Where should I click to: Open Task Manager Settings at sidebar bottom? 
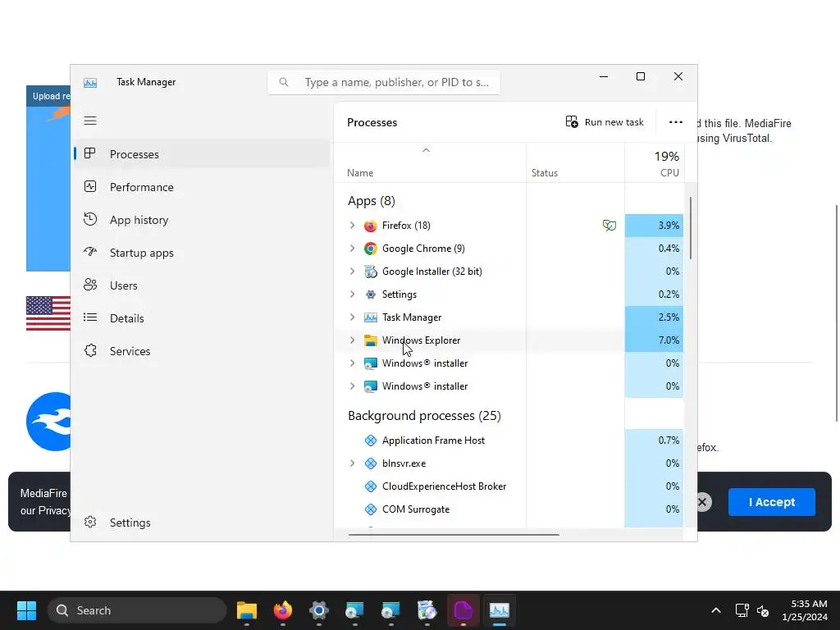tap(202, 523)
